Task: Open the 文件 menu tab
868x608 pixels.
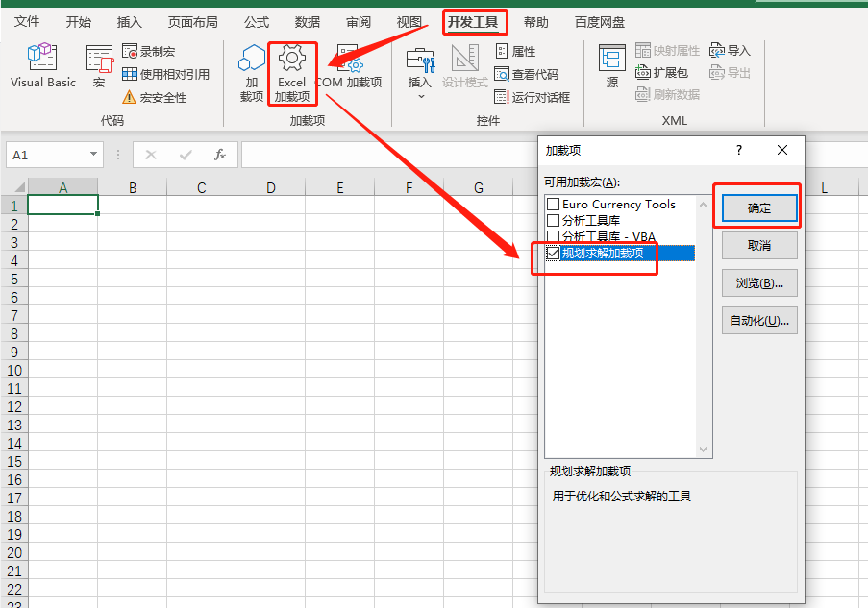Action: click(28, 22)
